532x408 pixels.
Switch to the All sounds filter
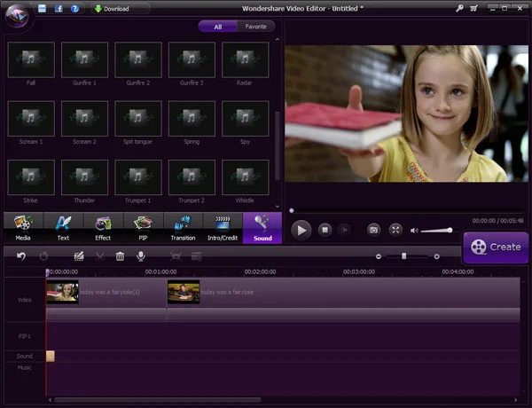(x=217, y=27)
